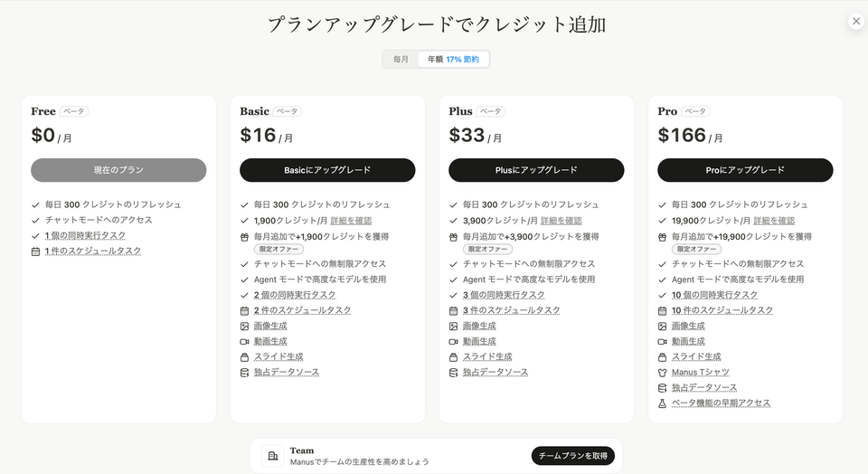
Task: Click the calendar icon in the Free plan
Action: (35, 251)
